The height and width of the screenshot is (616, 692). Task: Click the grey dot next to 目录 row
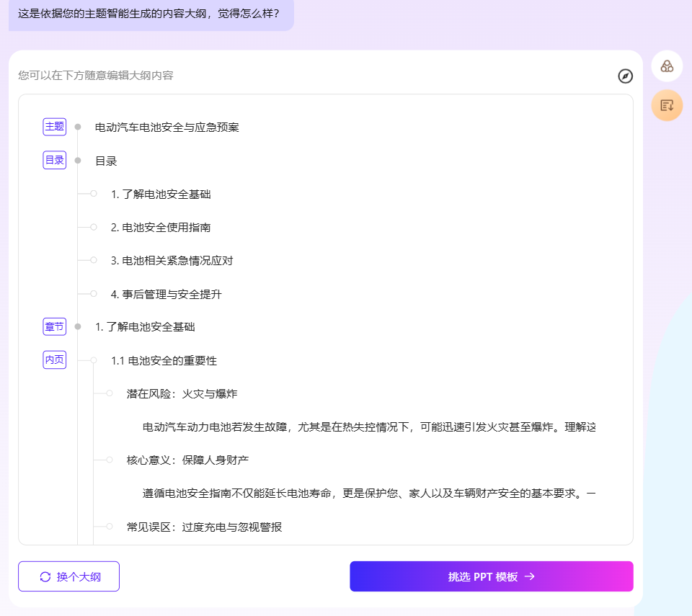coord(78,161)
